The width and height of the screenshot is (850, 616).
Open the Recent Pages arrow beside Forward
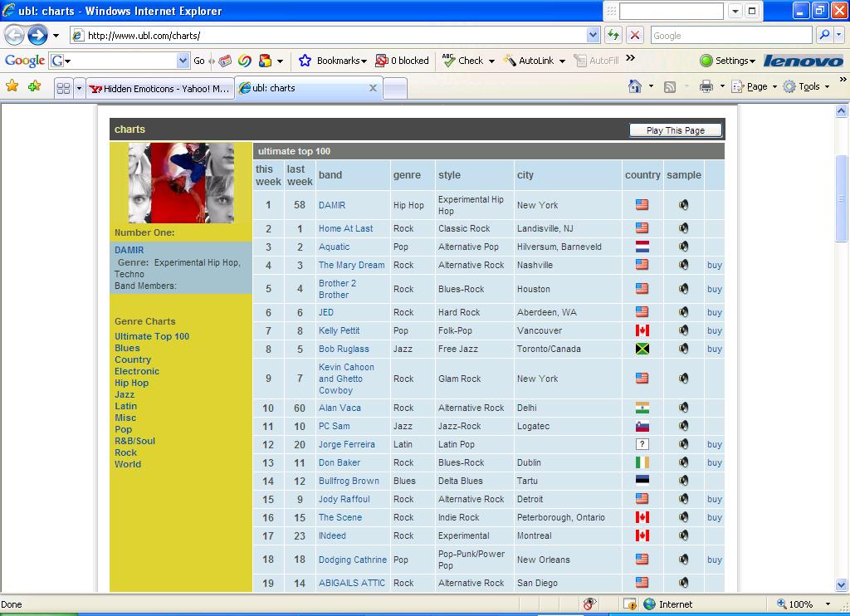tap(56, 36)
